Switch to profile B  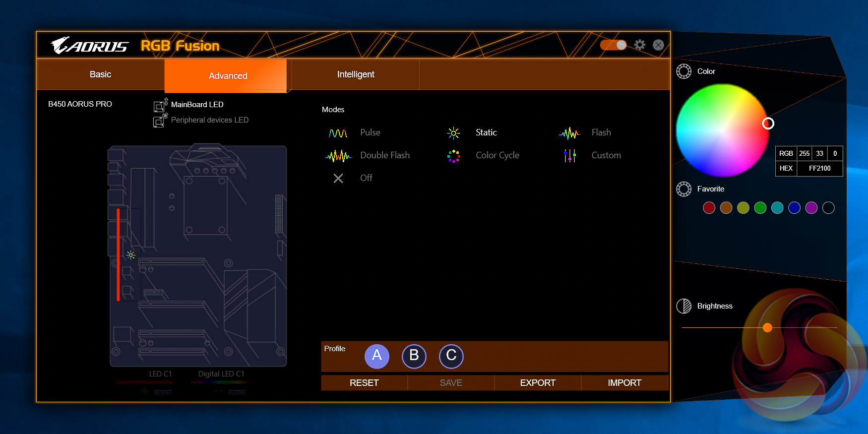414,356
